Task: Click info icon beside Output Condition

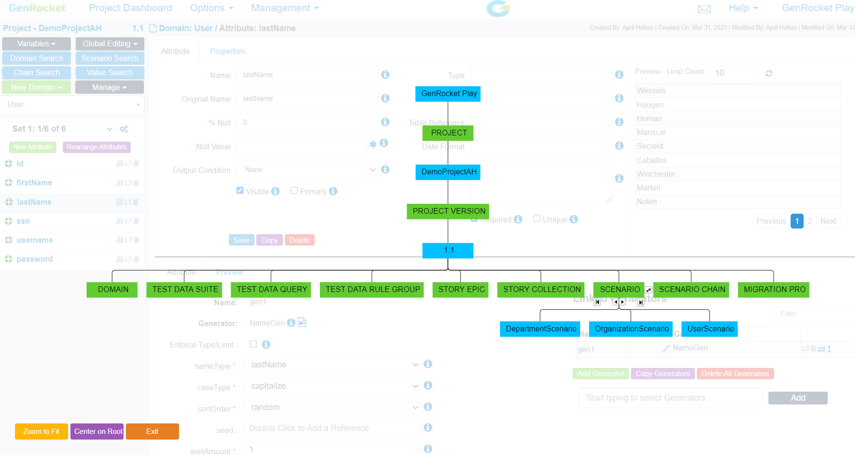Action: 385,169
